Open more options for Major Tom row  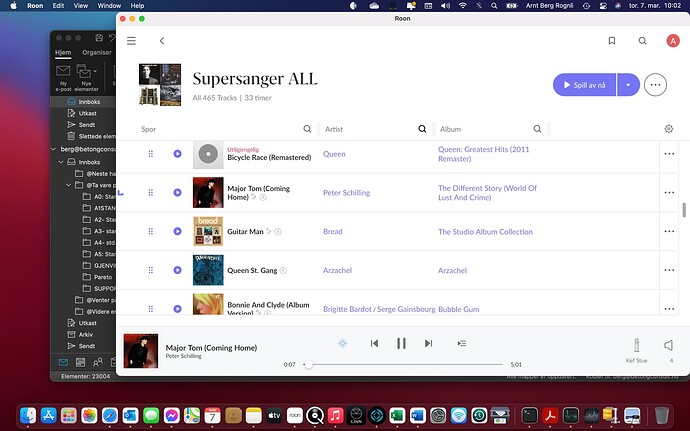click(x=669, y=192)
